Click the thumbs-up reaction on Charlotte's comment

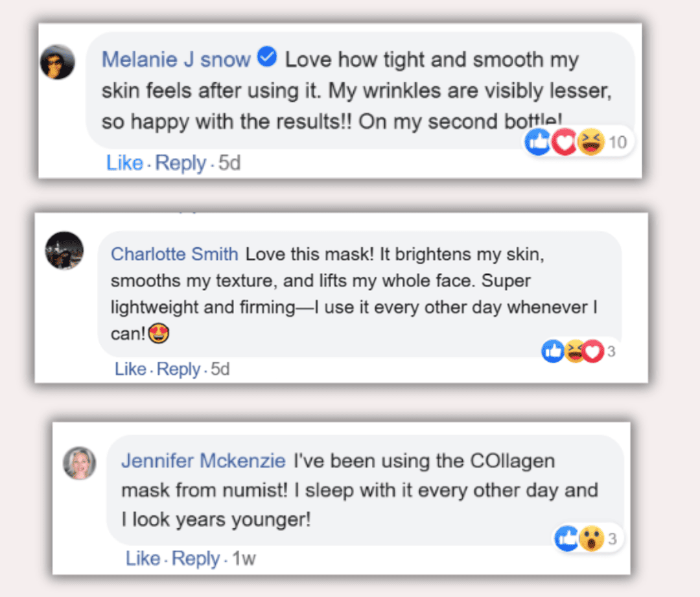[x=553, y=352]
